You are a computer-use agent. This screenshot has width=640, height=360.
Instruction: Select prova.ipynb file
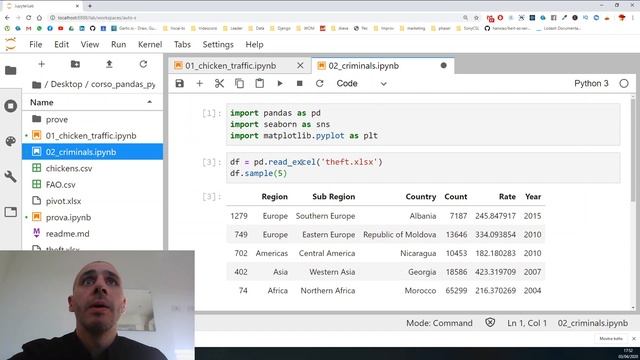92,217
